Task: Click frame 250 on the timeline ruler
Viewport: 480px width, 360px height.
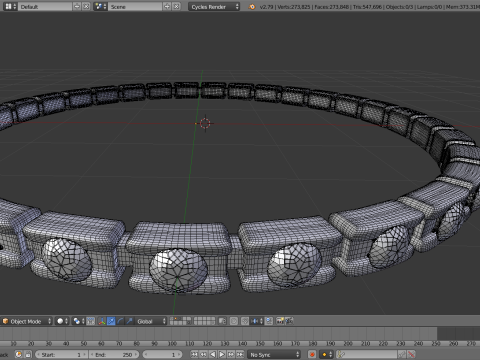Action: click(x=436, y=343)
